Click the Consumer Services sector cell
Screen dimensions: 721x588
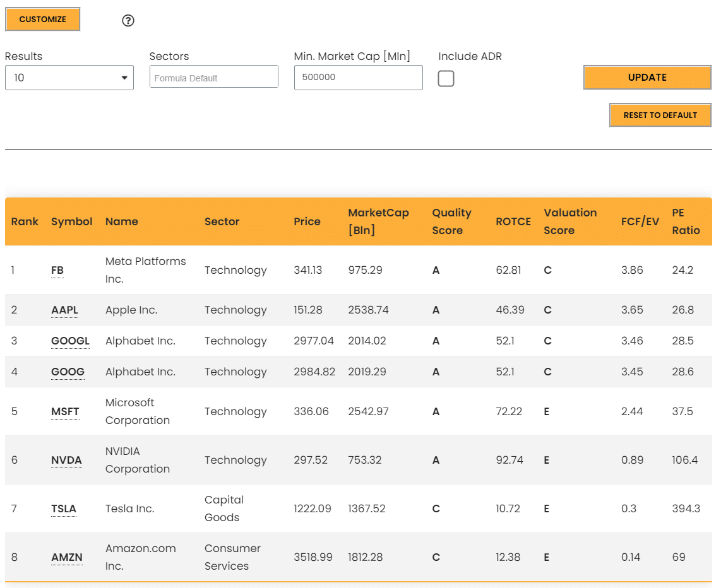coord(233,557)
